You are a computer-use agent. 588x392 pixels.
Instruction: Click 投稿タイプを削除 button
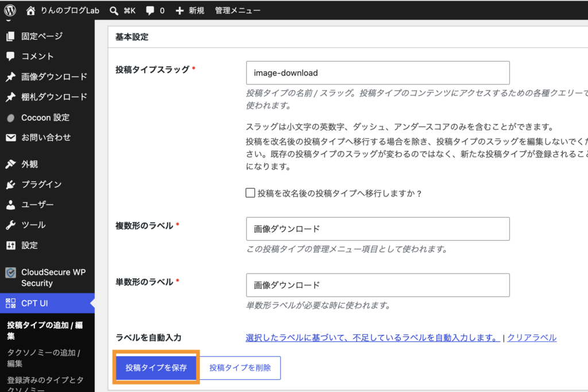(240, 368)
